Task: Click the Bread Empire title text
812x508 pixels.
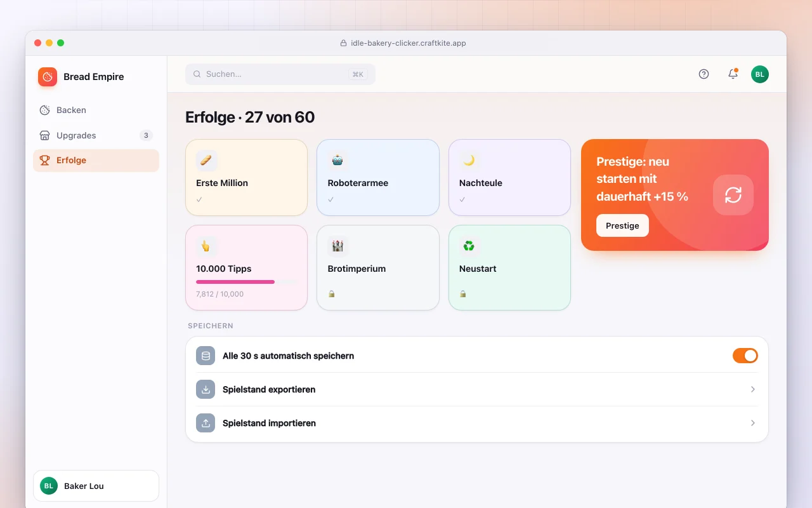Action: 94,77
